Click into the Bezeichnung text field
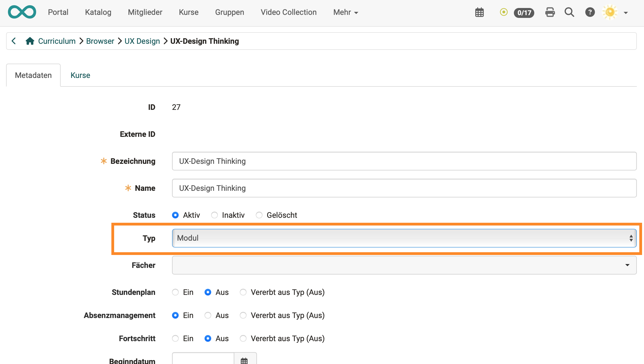Viewport: 644px width, 364px height. [x=404, y=161]
